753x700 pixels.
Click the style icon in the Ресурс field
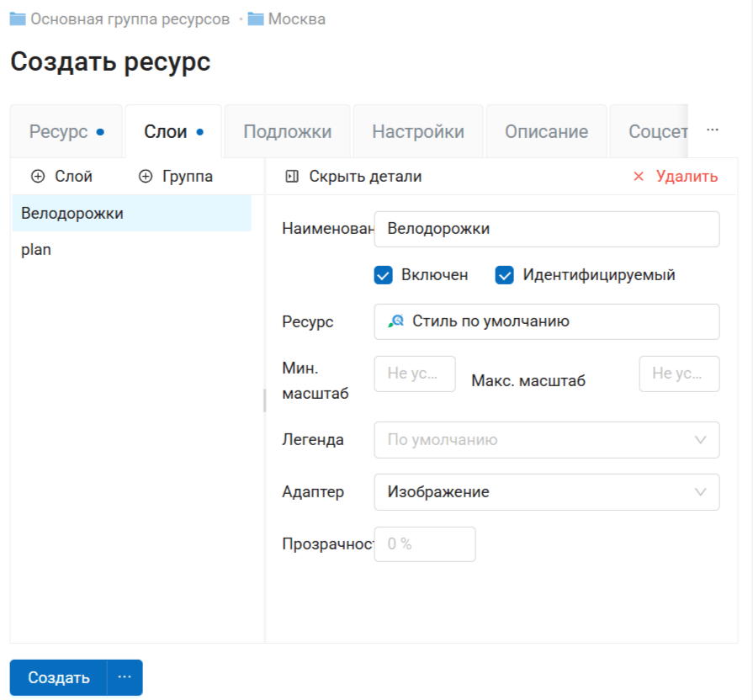pos(395,321)
